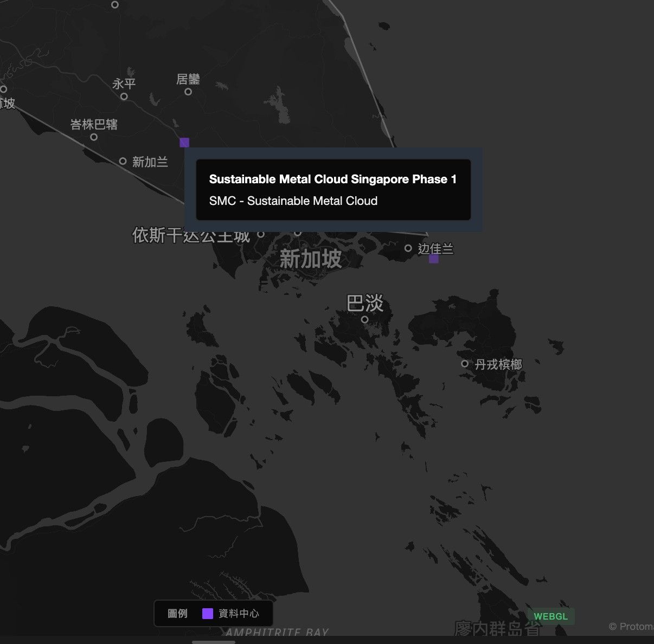The height and width of the screenshot is (644, 654).
Task: Select the purple data center marker near 新加兰
Action: pyautogui.click(x=184, y=143)
